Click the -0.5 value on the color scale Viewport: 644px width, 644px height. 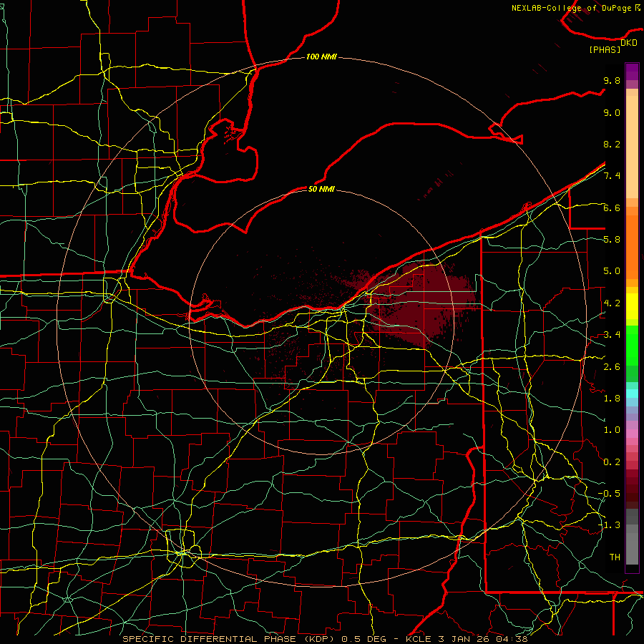coord(609,493)
